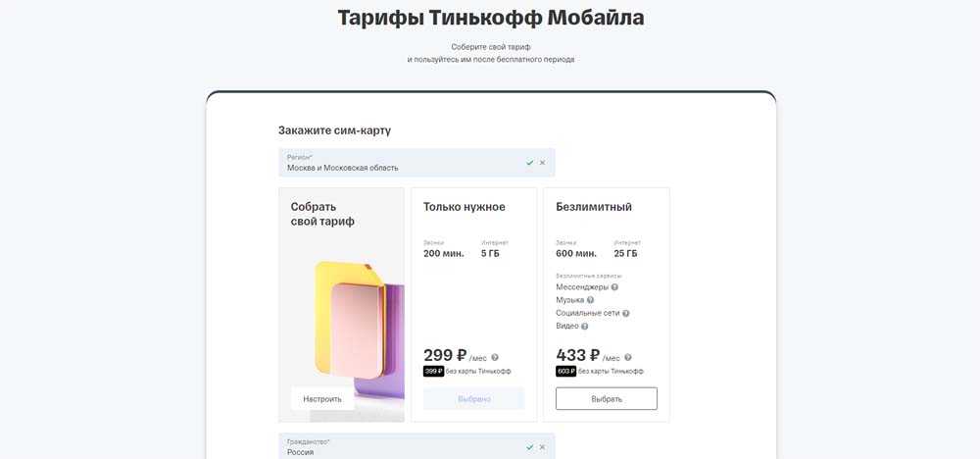This screenshot has width=980, height=459.
Task: Choose the Собрать свой тариф heading
Action: (322, 214)
